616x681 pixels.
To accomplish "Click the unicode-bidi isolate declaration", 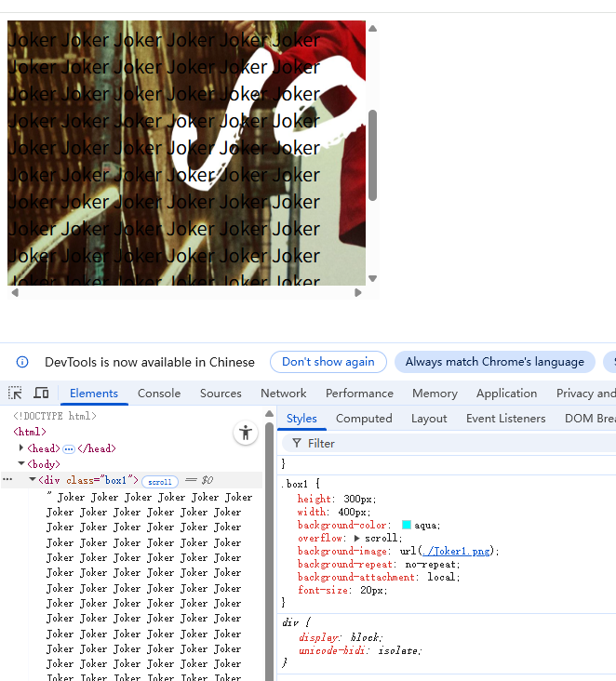I will 360,650.
